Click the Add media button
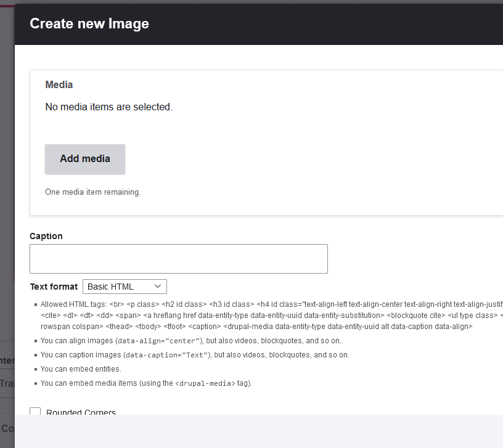This screenshot has width=503, height=448. [x=84, y=159]
